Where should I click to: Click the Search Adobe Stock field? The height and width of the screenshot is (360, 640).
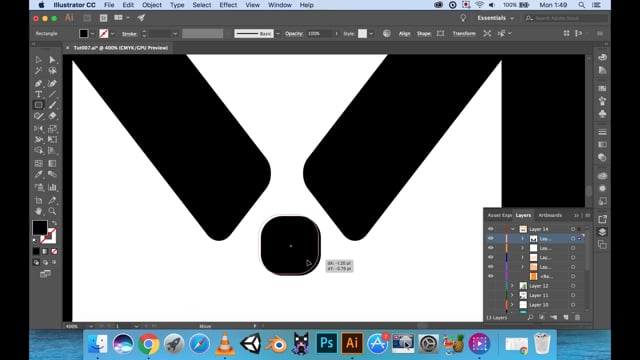point(566,18)
